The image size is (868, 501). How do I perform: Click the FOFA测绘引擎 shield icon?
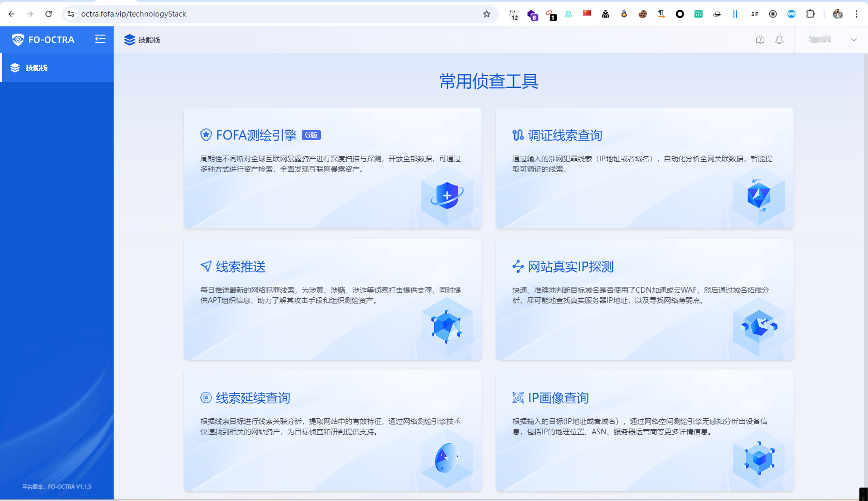pos(206,134)
